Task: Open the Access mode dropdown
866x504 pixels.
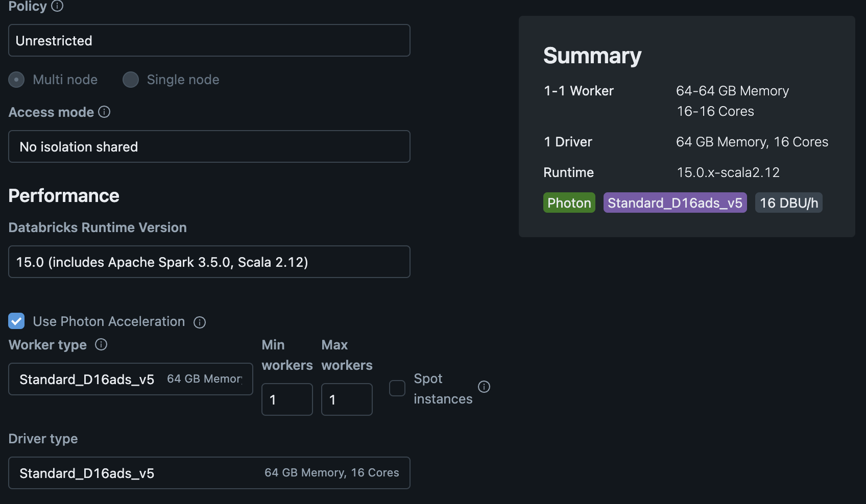Action: (x=209, y=146)
